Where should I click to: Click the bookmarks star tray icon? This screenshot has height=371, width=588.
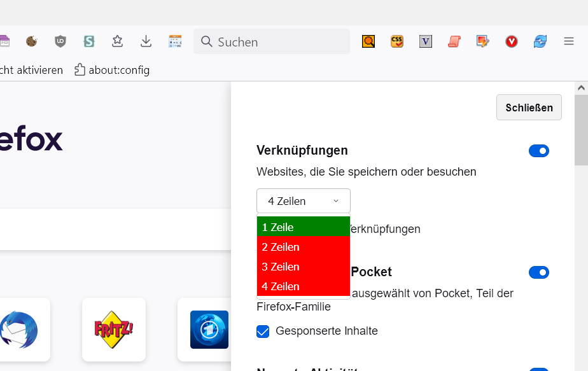tap(118, 41)
